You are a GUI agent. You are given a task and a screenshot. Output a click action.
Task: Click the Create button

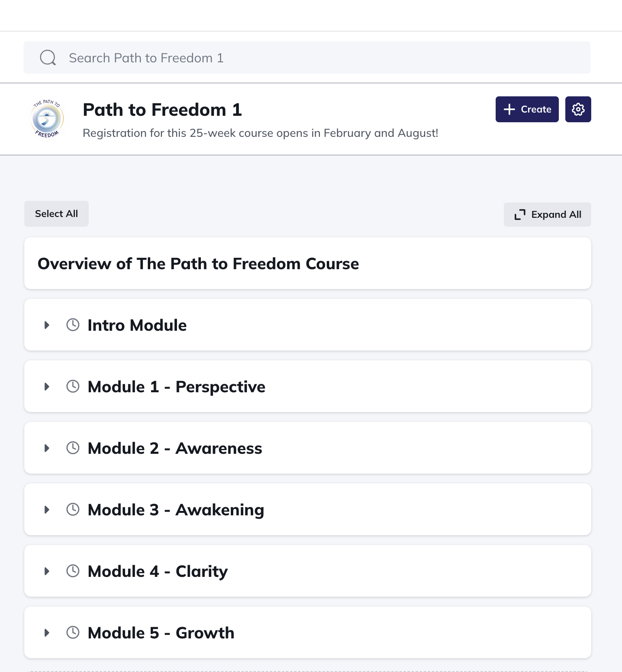point(527,109)
